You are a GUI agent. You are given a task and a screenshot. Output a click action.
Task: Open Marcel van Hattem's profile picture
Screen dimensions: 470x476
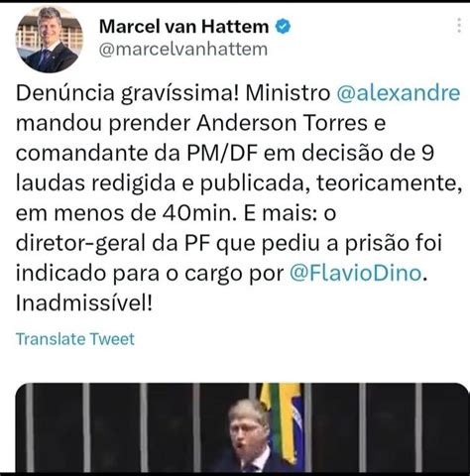(x=50, y=39)
